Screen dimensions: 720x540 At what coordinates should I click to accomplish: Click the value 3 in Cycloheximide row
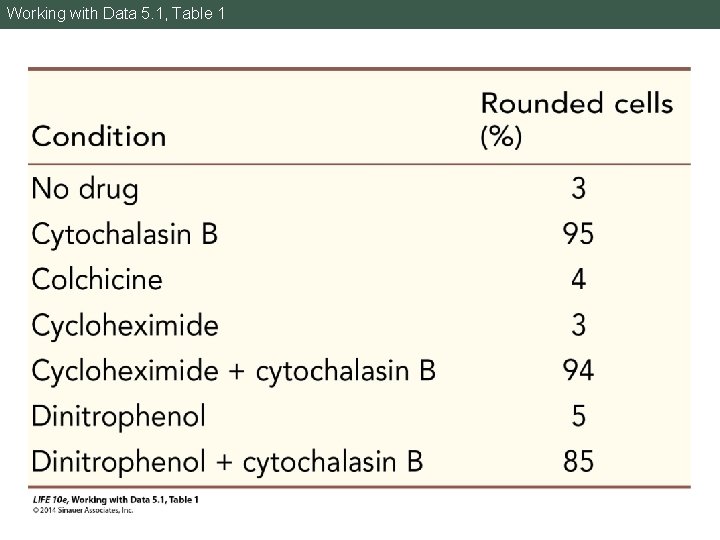[578, 325]
